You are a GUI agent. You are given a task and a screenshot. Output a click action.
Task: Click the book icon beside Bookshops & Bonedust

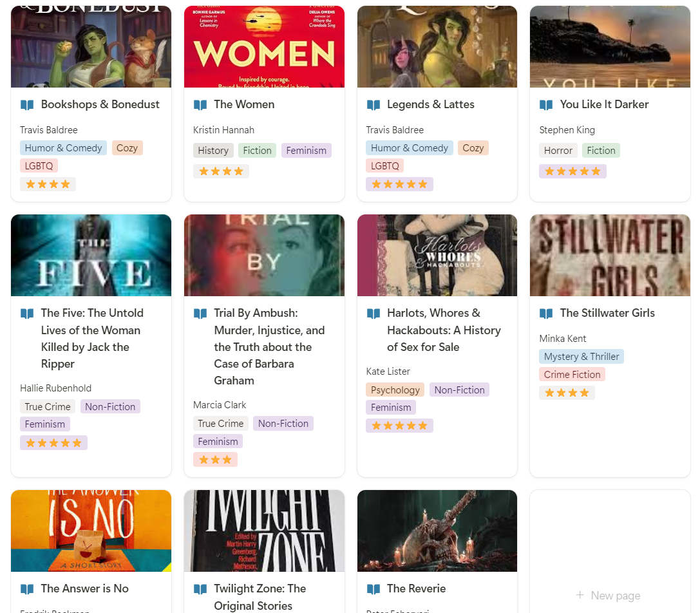pos(27,105)
